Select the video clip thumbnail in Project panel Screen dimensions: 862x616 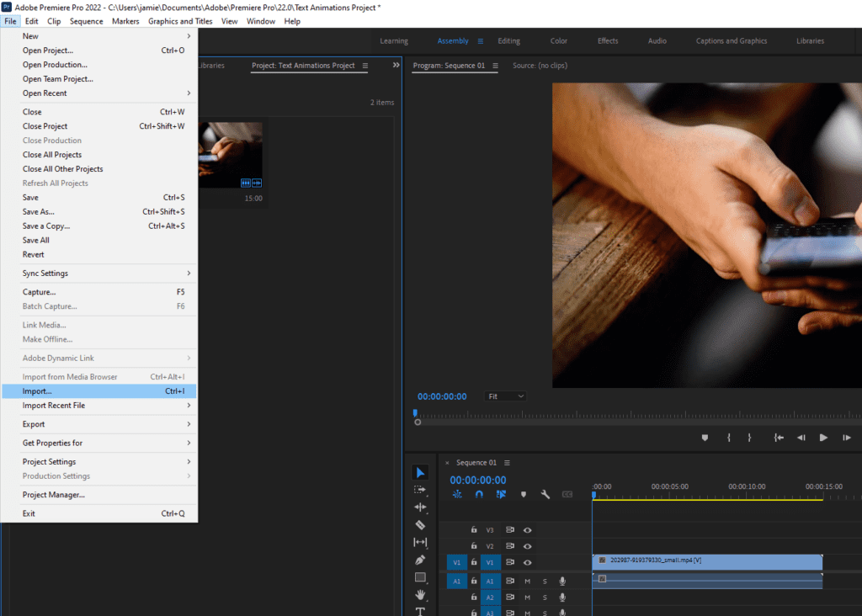tap(231, 155)
